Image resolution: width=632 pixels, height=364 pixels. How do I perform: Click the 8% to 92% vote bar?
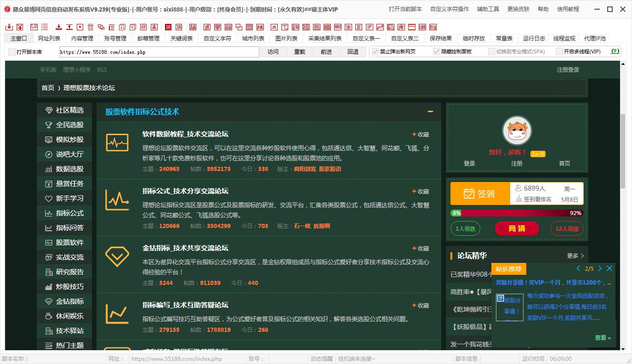[517, 213]
